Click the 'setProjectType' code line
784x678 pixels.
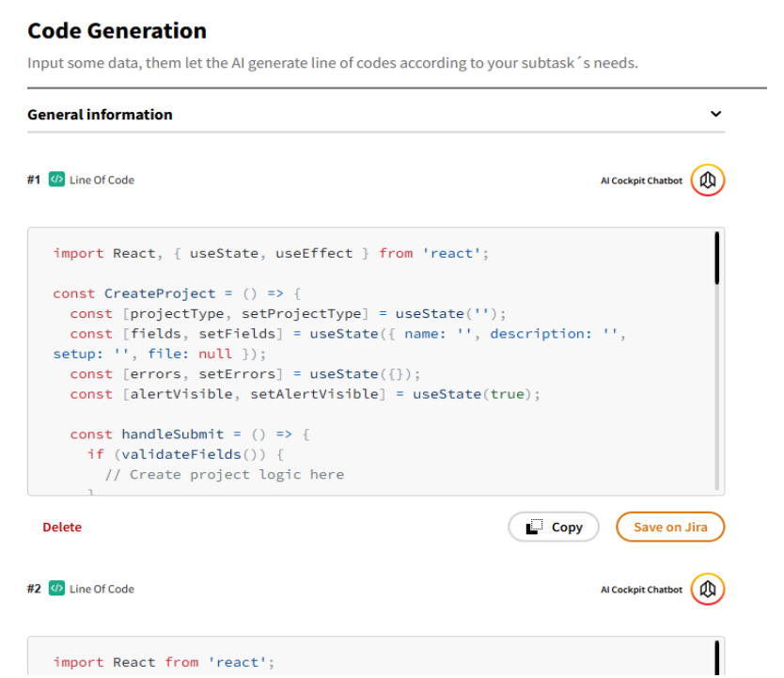tap(289, 313)
